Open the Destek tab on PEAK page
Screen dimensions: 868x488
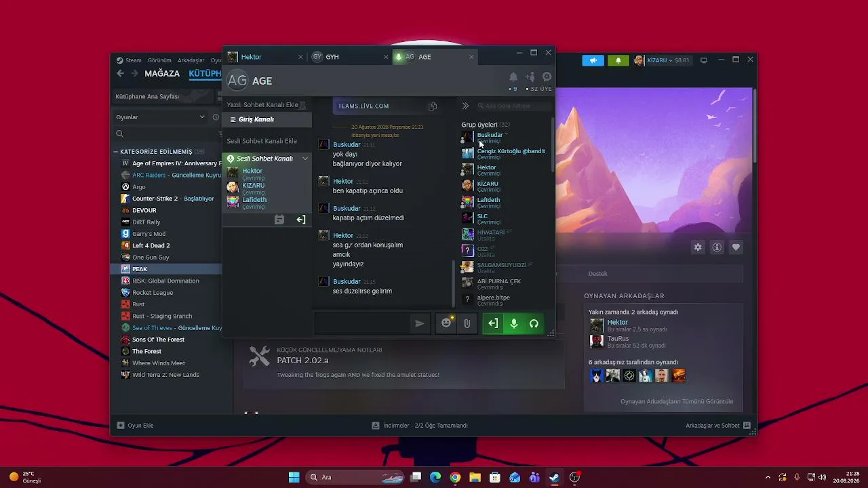(597, 274)
